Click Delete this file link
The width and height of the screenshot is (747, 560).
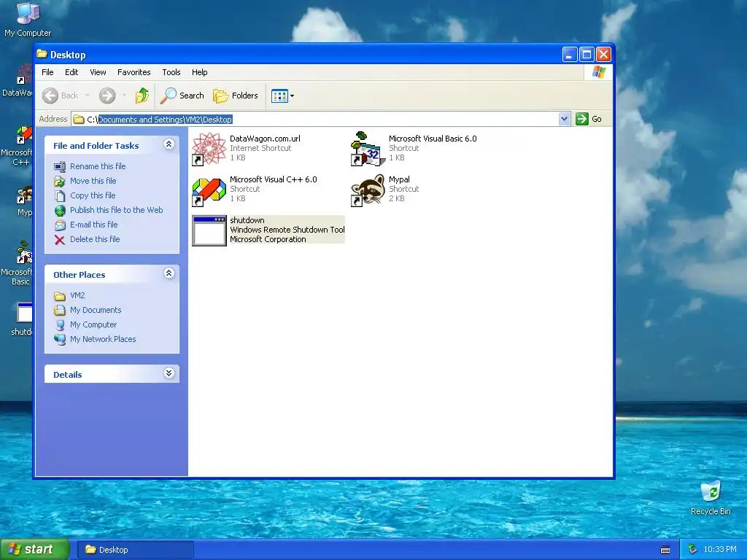click(x=95, y=239)
